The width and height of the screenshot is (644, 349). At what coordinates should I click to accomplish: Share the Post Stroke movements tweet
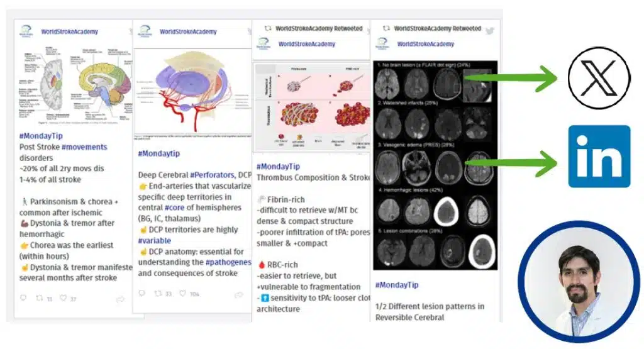pyautogui.click(x=119, y=299)
